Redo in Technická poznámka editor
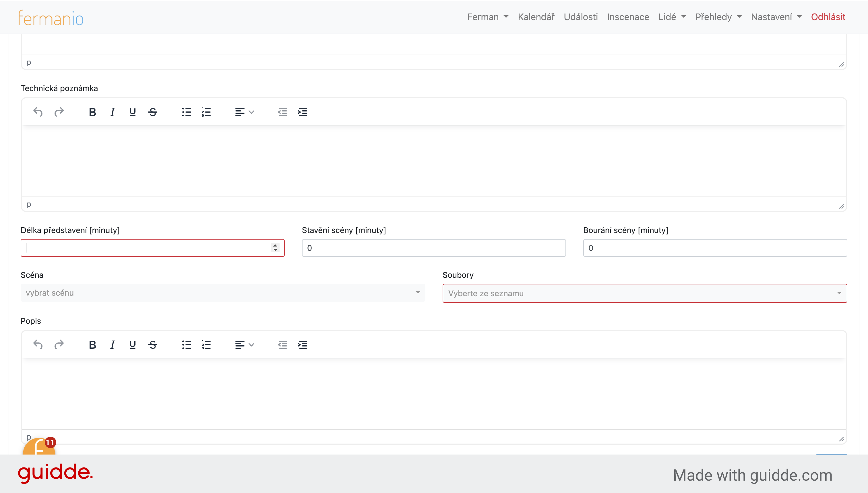 (x=59, y=112)
